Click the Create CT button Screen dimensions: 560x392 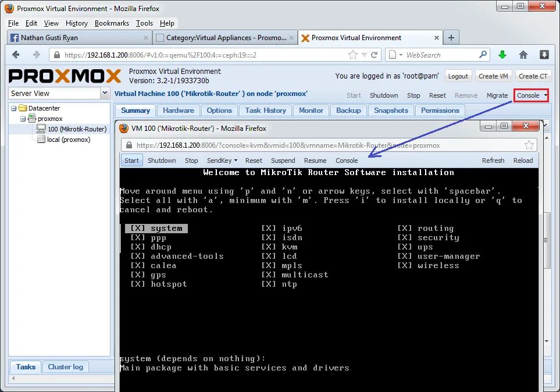click(533, 76)
